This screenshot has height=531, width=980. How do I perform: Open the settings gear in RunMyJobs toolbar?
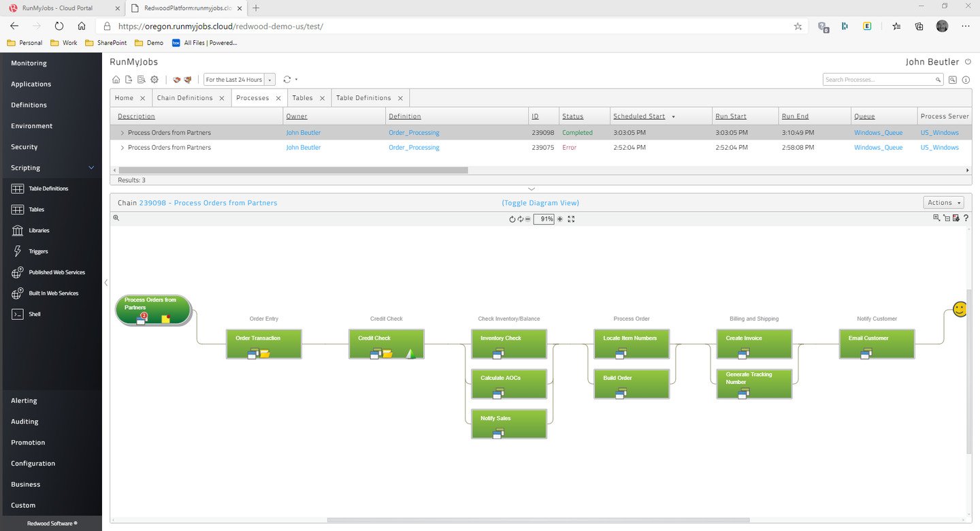(x=154, y=80)
